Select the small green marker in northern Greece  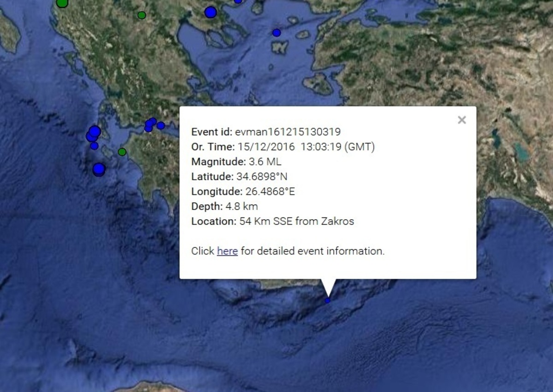(141, 15)
